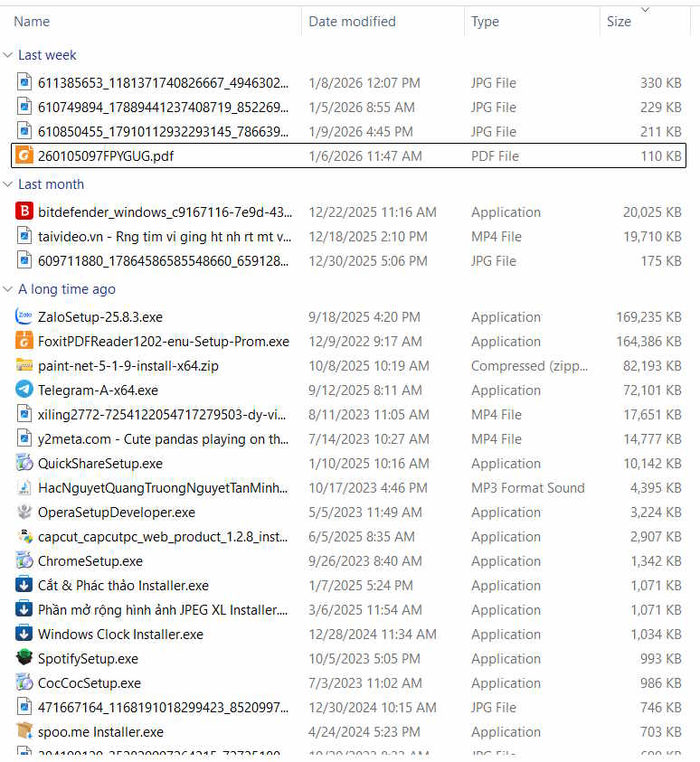Click the HacNguyetQuang MP3 file icon

point(24,487)
